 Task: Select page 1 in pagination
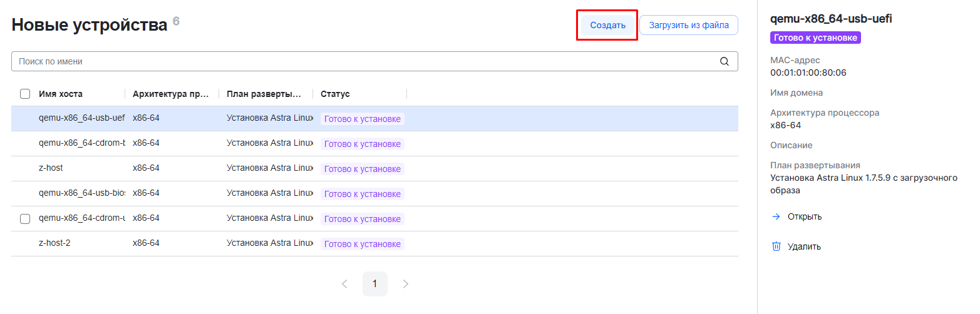374,284
